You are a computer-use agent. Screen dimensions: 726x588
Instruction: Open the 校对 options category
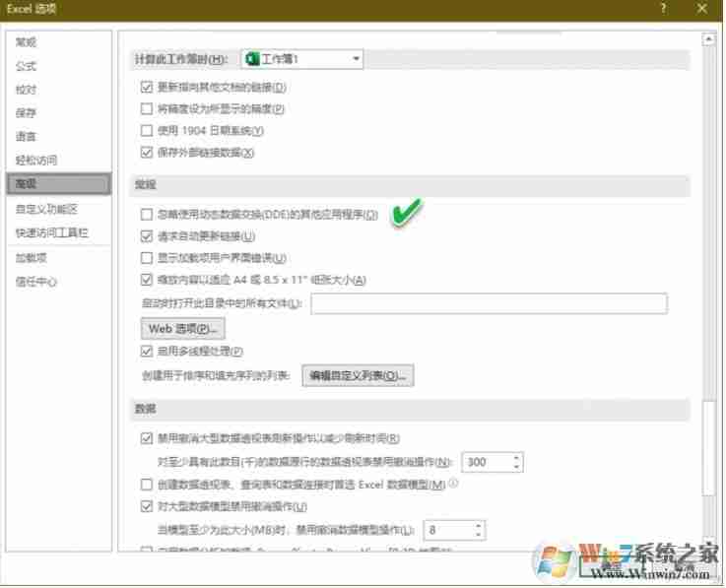click(26, 90)
